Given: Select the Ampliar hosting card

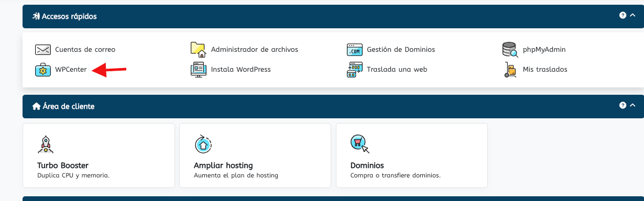Looking at the screenshot, I should [255, 155].
